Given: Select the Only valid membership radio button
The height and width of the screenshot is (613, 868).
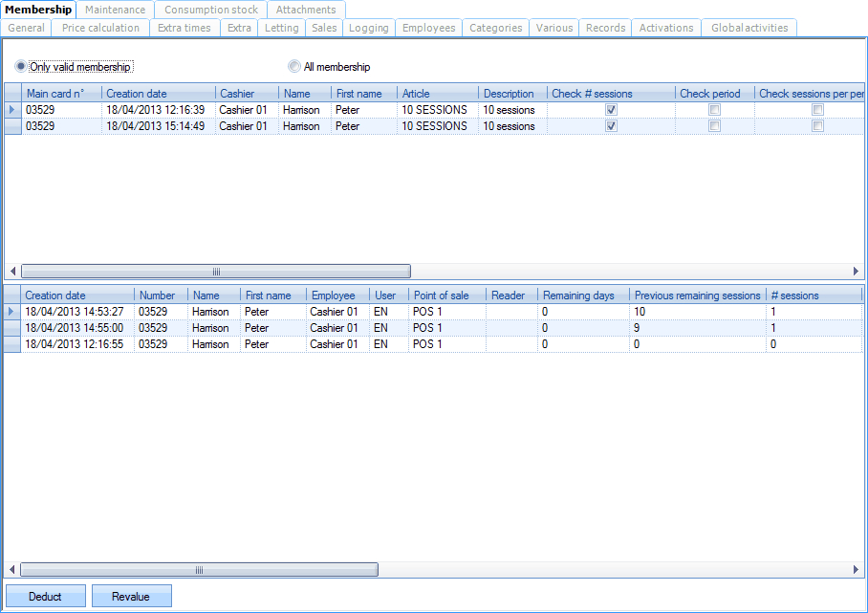Looking at the screenshot, I should (x=22, y=67).
